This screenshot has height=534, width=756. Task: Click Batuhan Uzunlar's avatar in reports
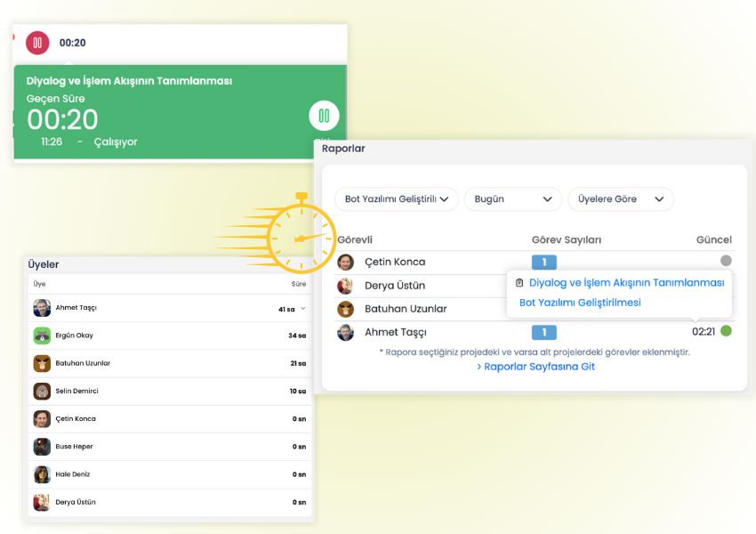[346, 309]
